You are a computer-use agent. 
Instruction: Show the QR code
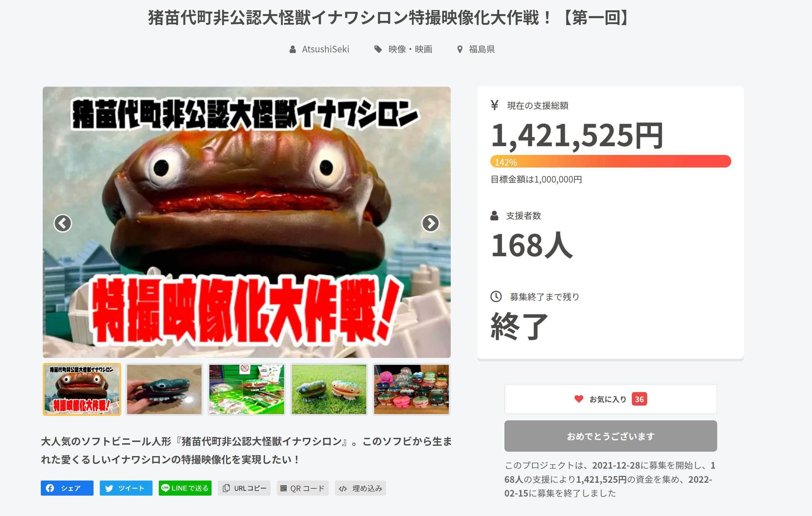(303, 488)
